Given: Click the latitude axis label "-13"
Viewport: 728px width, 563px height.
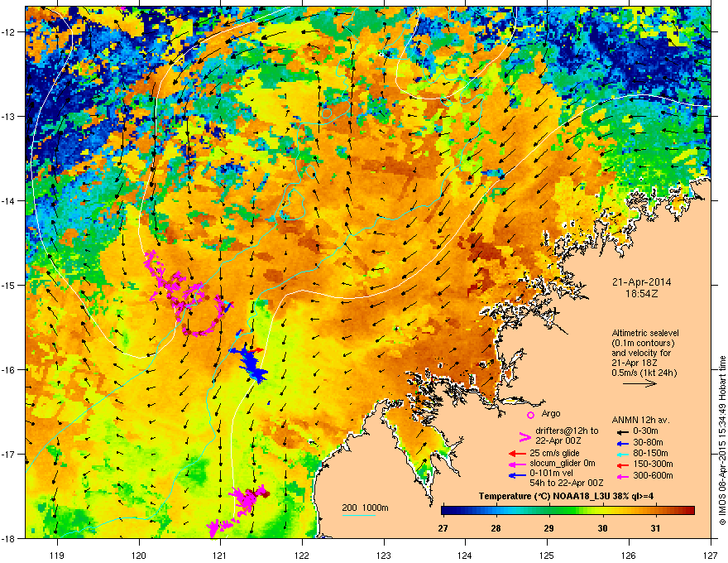Looking at the screenshot, I should (9, 116).
